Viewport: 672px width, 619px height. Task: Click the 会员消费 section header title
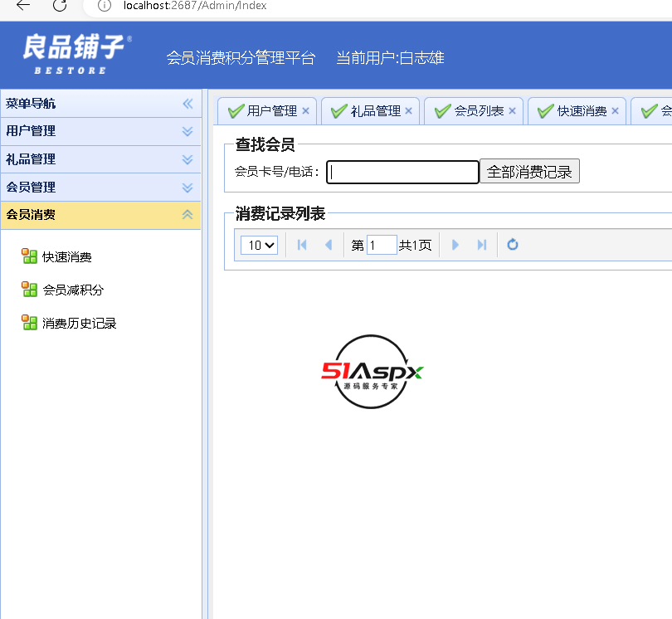click(x=31, y=214)
